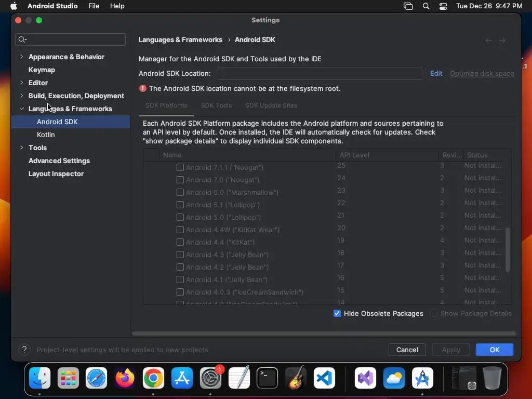Collapse Languages & Frameworks section
532x399 pixels.
(22, 109)
